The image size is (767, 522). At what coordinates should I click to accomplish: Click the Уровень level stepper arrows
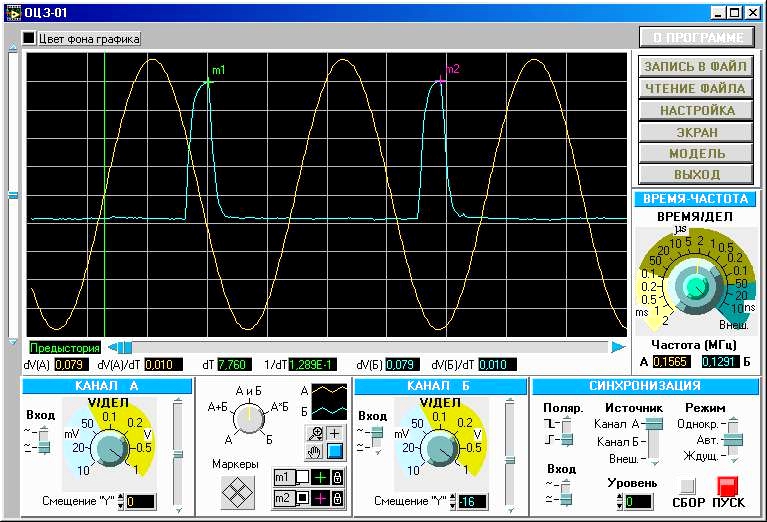coord(620,501)
